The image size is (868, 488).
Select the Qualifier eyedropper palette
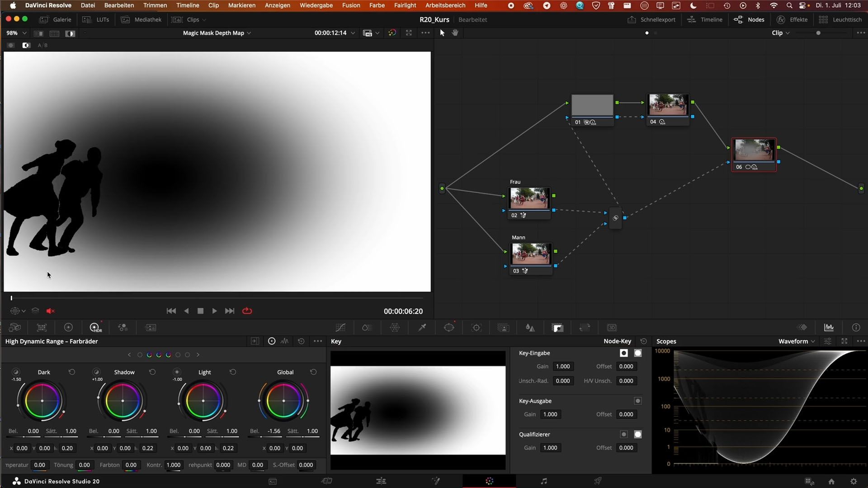[422, 328]
